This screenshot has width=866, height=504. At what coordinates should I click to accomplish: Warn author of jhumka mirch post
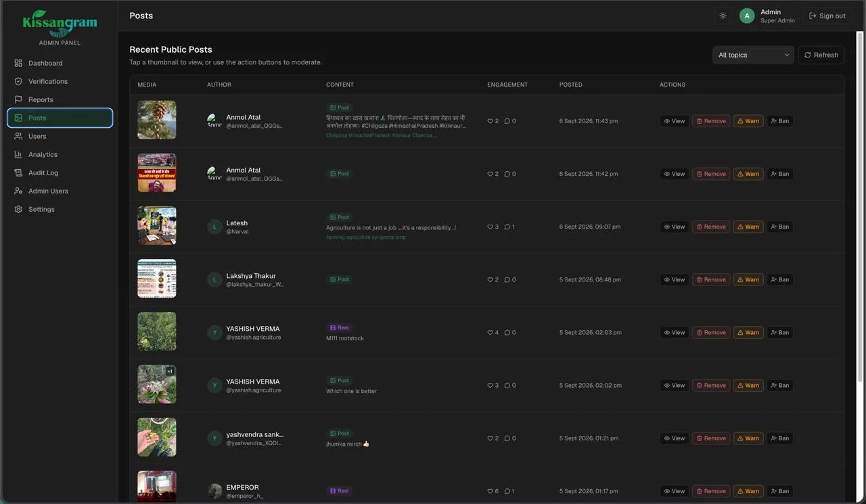(748, 438)
